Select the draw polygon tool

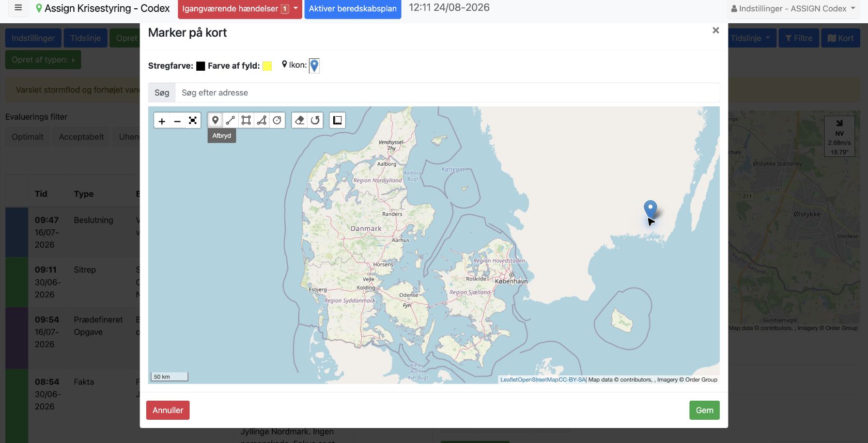pyautogui.click(x=262, y=120)
